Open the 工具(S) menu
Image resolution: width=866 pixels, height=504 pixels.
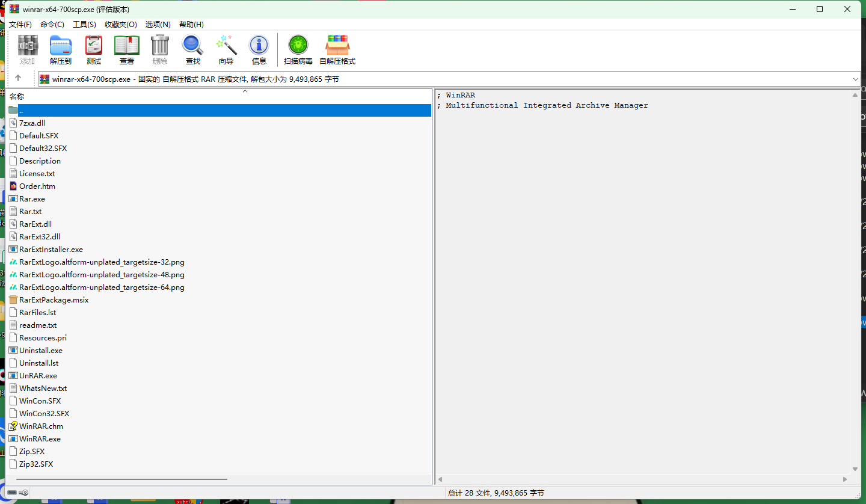84,24
